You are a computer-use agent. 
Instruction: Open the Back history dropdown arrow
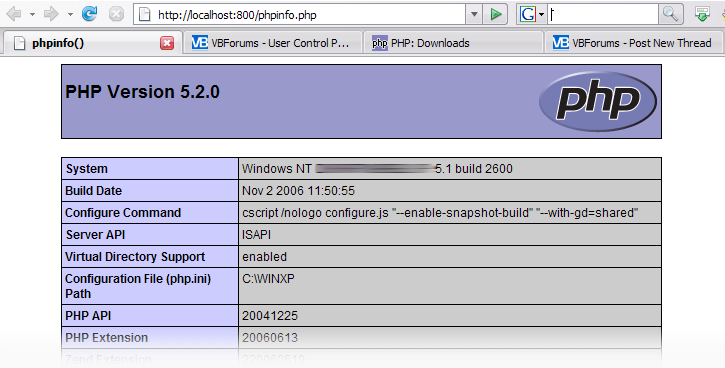32,15
